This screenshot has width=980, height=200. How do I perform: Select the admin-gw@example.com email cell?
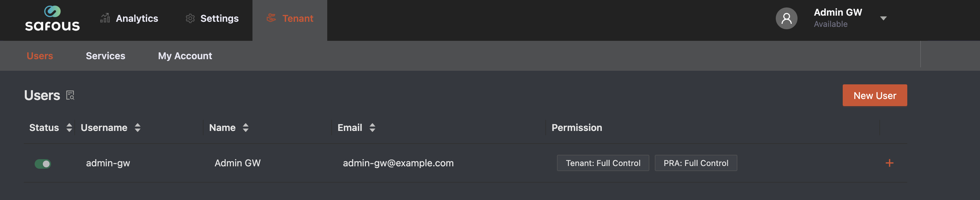point(398,163)
